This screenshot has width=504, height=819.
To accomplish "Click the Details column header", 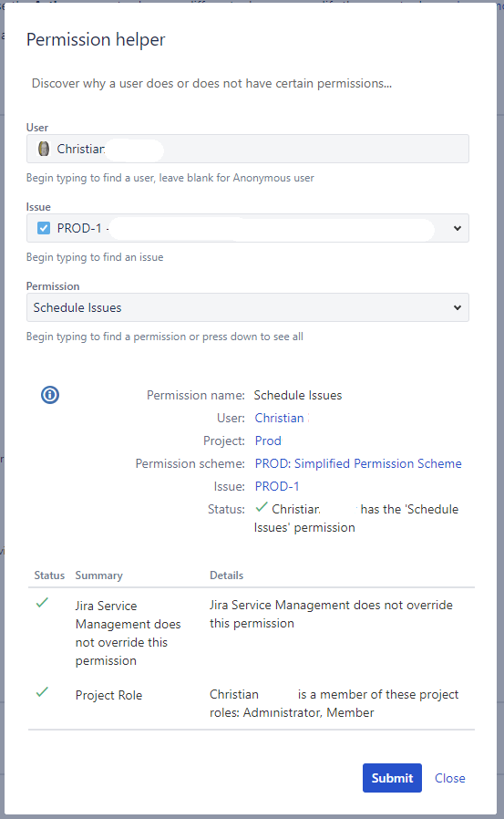I will coord(226,575).
